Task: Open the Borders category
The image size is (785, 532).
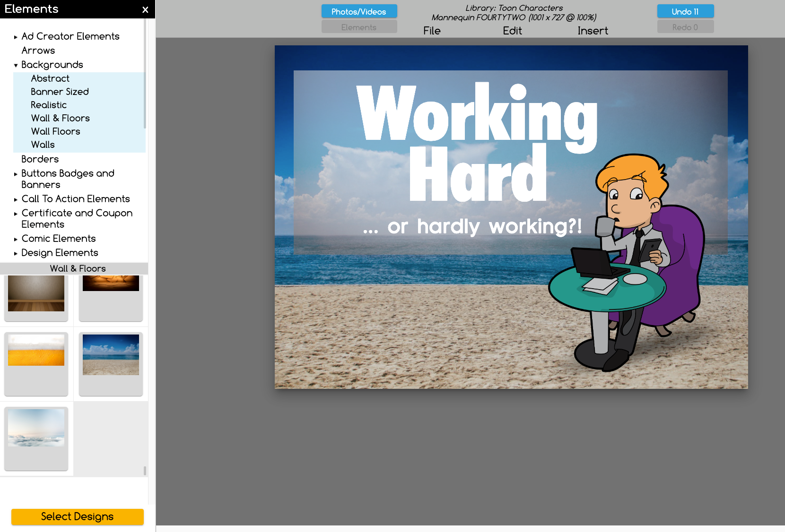Action: [x=40, y=159]
